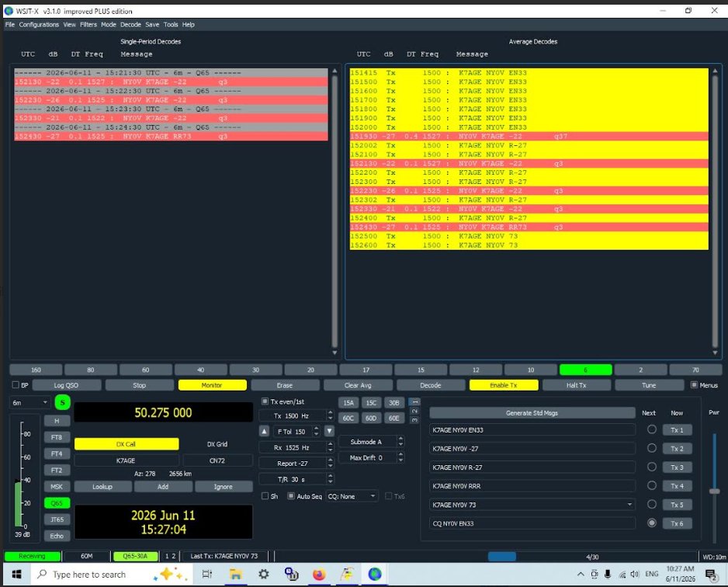
Task: Open the Filters menu
Action: coord(88,25)
